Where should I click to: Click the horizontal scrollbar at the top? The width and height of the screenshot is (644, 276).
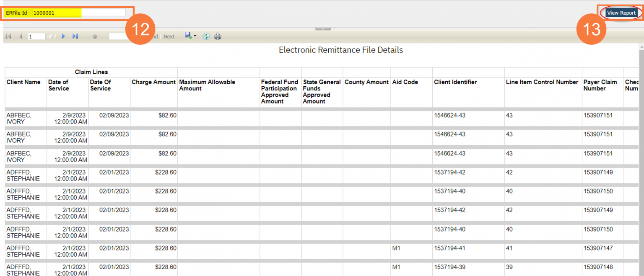(323, 28)
